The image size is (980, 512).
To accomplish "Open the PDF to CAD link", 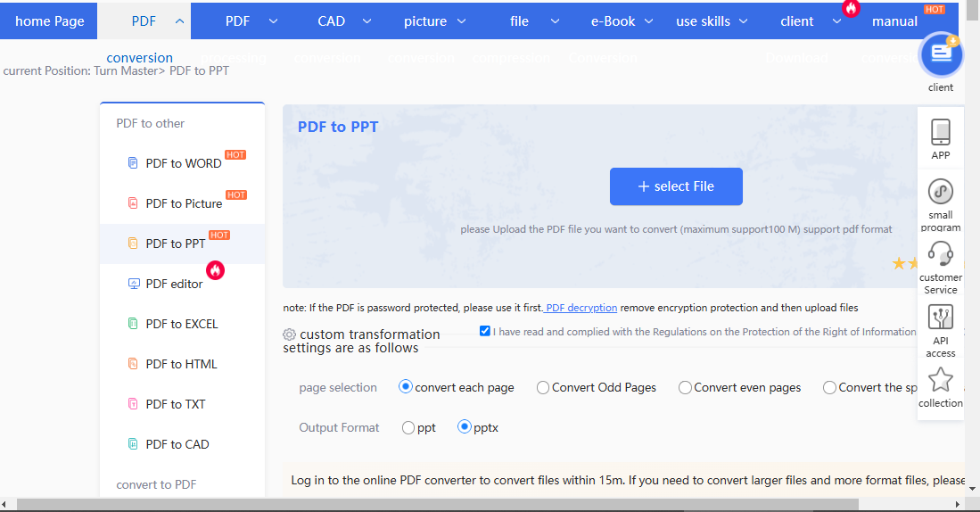I will [177, 444].
